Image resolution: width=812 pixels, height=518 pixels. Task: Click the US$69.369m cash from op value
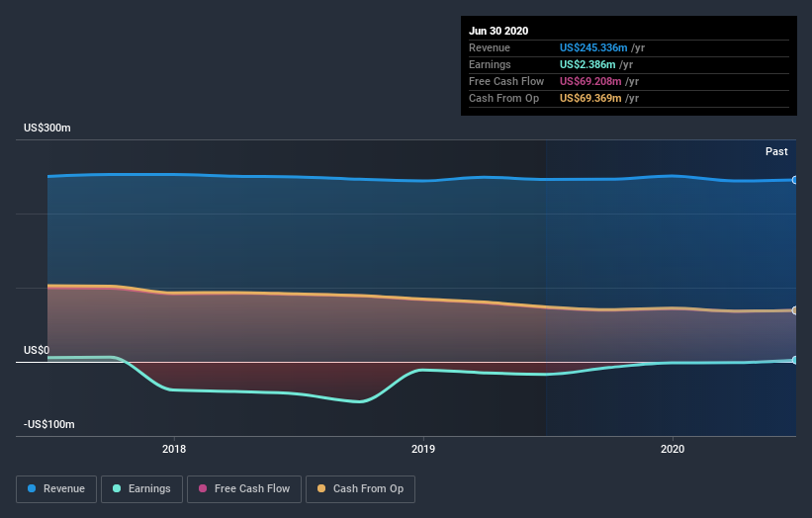pos(590,98)
